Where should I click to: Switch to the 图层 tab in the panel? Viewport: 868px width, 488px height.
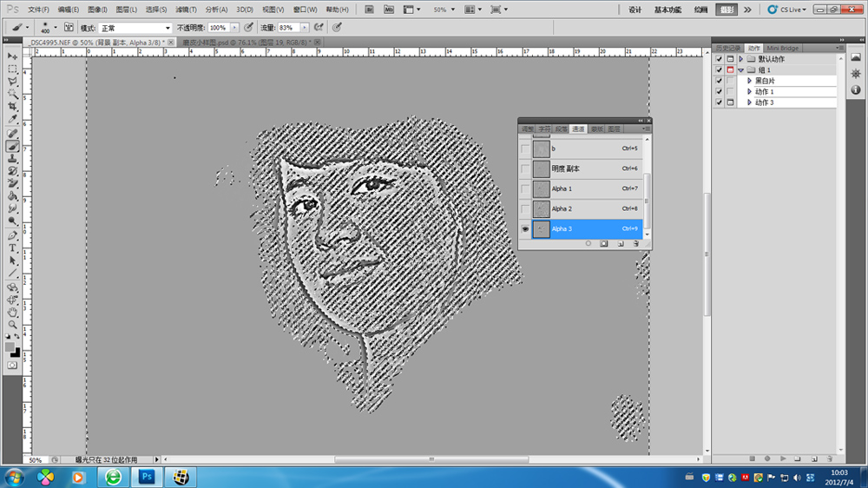614,129
